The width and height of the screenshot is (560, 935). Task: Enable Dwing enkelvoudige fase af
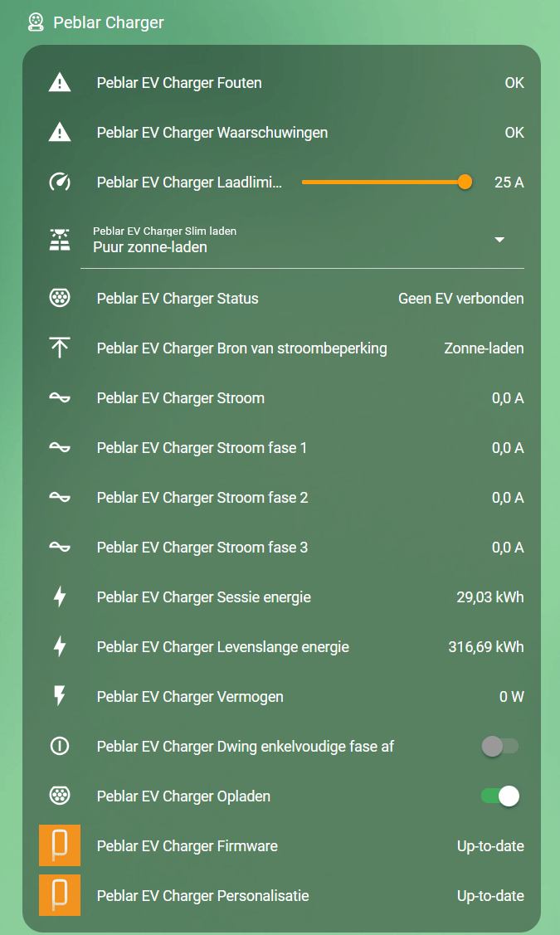(500, 746)
